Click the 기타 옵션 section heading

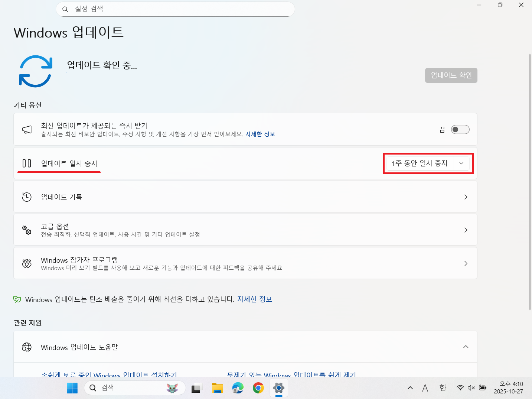click(28, 105)
